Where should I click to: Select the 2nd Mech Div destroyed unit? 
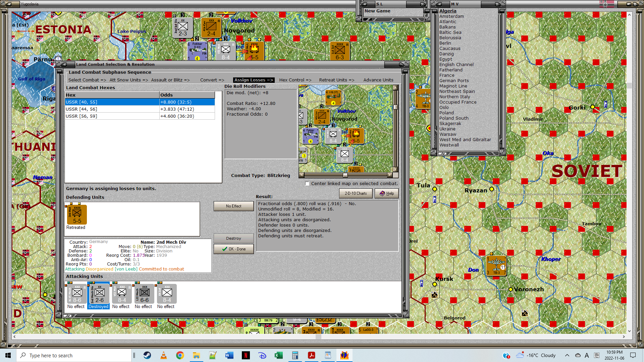click(x=99, y=294)
